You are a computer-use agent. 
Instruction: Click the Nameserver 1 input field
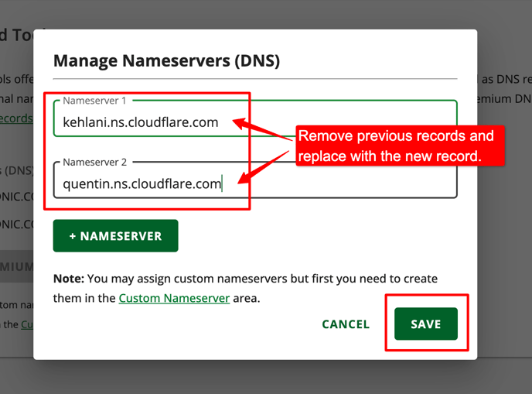click(x=255, y=118)
